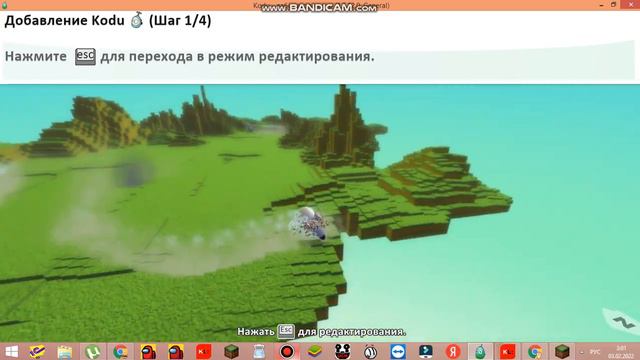Open the TeamViewer taskbar icon
This screenshot has width=640, height=360.
coord(398,351)
